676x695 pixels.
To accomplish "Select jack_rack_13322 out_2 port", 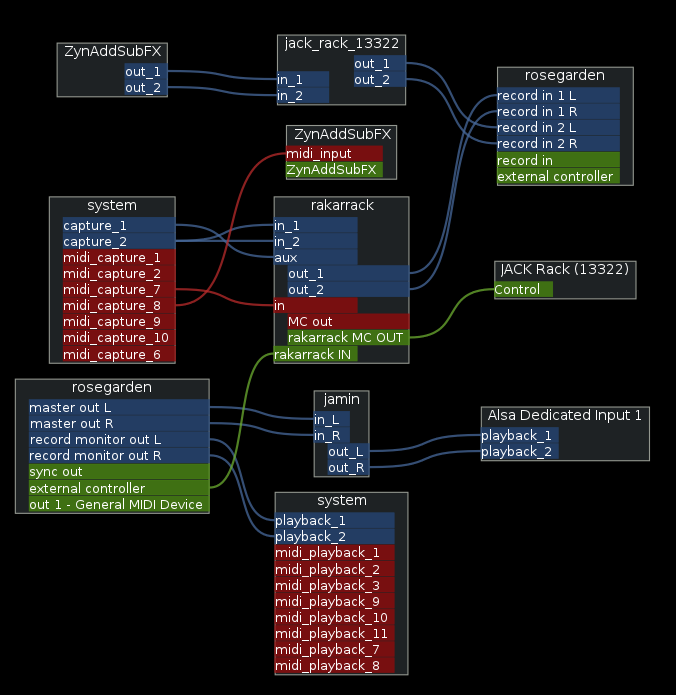I will point(379,79).
